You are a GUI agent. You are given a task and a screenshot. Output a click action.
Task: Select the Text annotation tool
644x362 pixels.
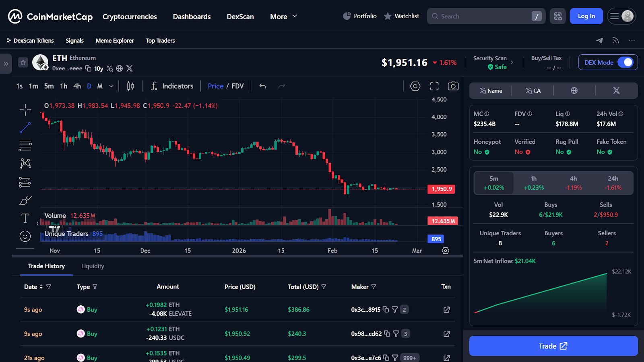[25, 218]
